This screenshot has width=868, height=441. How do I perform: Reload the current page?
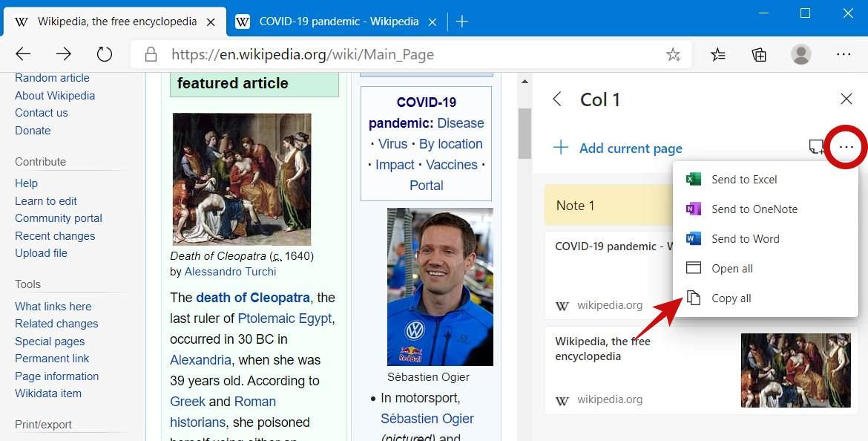point(104,53)
